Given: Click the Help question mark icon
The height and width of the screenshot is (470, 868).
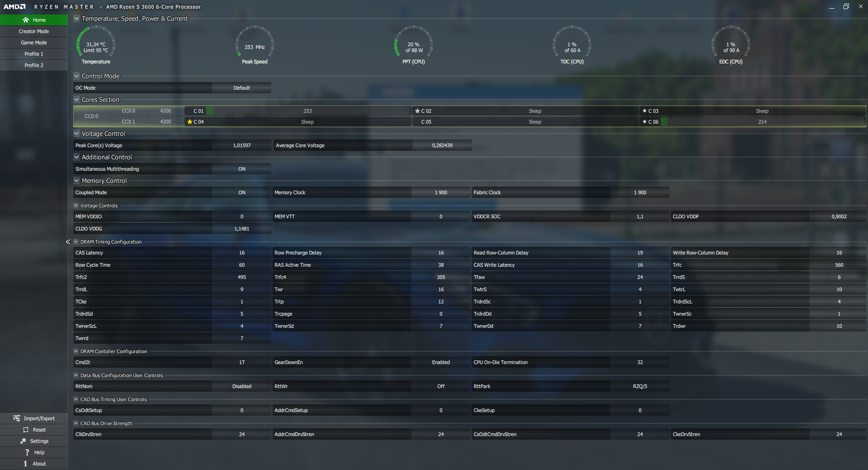Looking at the screenshot, I should [x=27, y=452].
